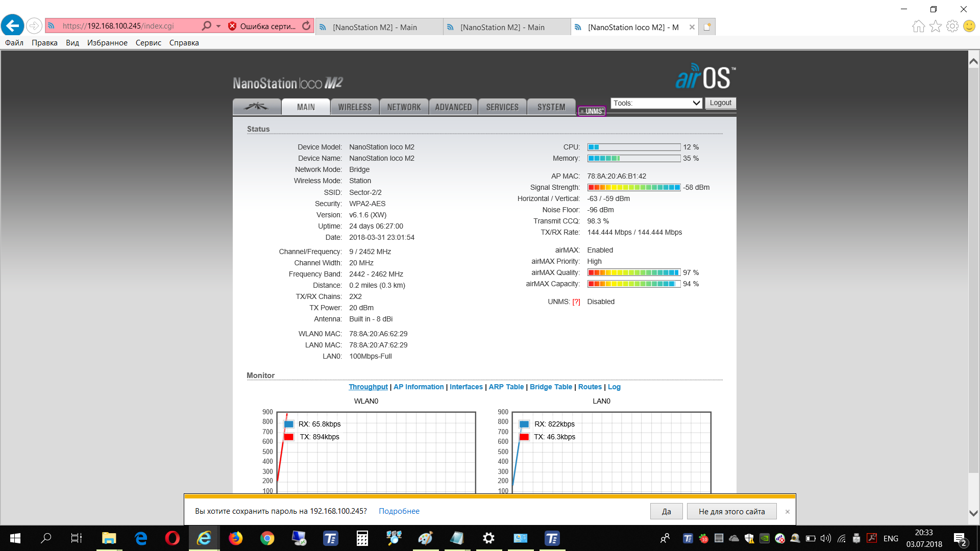
Task: Open Firefox from the taskbar
Action: click(235, 538)
